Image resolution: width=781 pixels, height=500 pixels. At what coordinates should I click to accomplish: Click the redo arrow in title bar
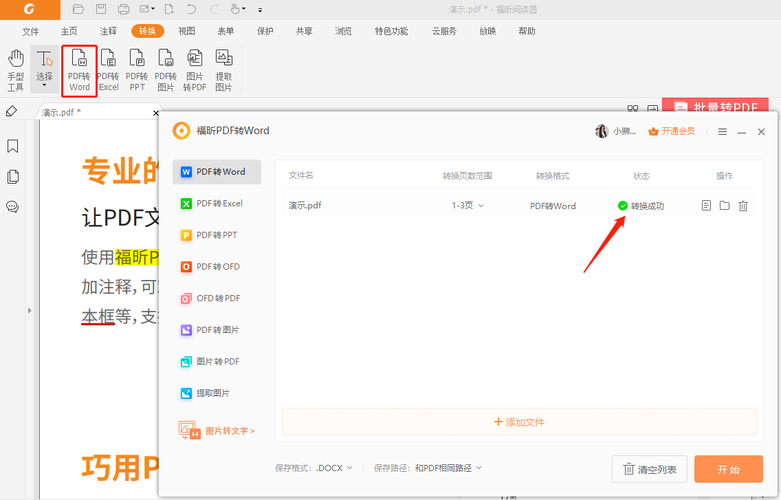[x=215, y=9]
